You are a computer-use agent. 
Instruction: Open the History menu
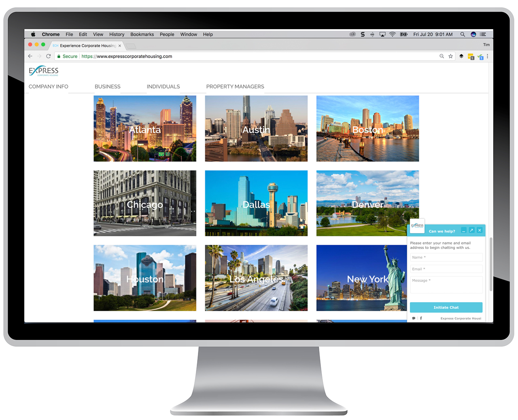tap(117, 34)
